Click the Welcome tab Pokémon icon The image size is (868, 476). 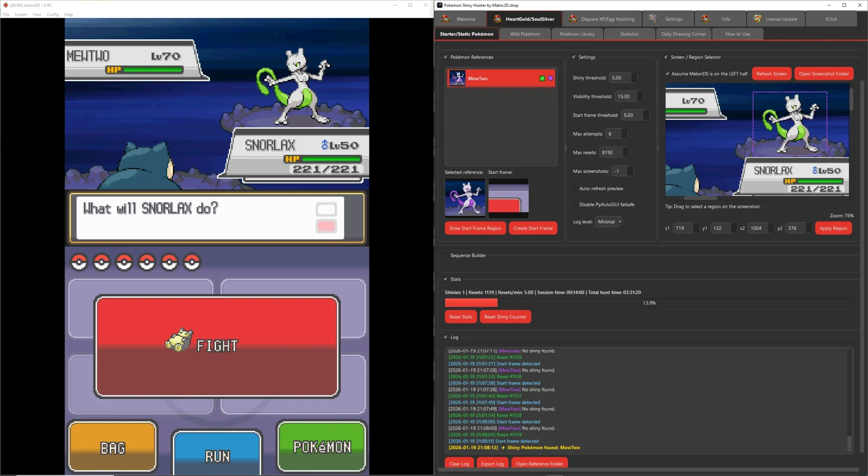tap(445, 19)
